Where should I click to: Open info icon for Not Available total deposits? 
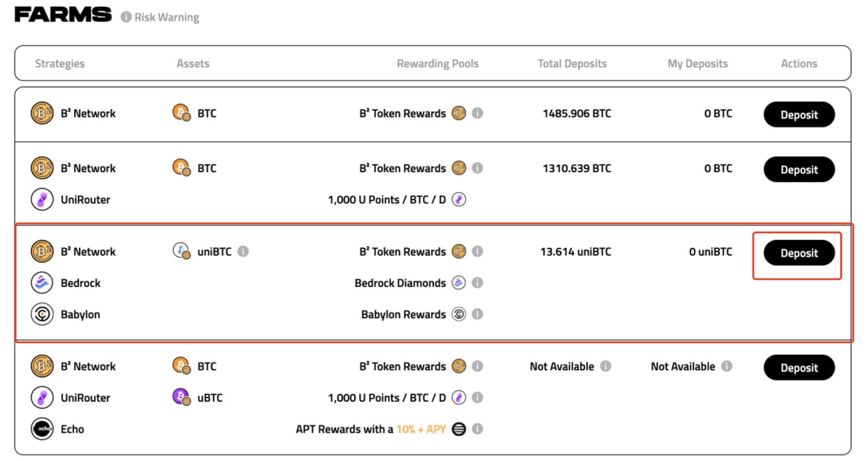pyautogui.click(x=606, y=367)
